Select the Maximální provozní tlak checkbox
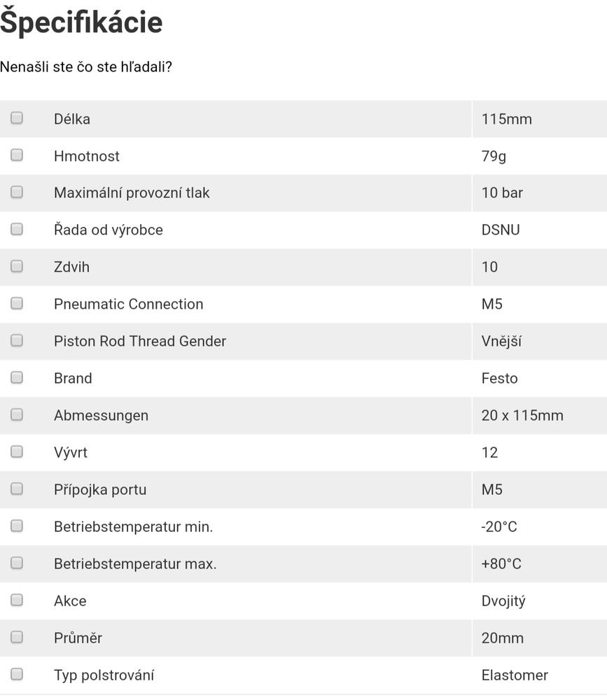Viewport: 607px width, 700px height. point(17,192)
